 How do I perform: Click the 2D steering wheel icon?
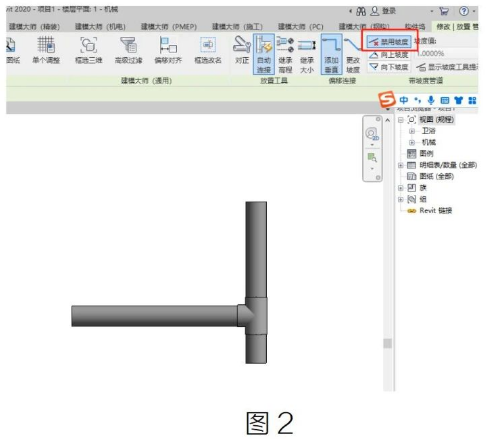[372, 133]
